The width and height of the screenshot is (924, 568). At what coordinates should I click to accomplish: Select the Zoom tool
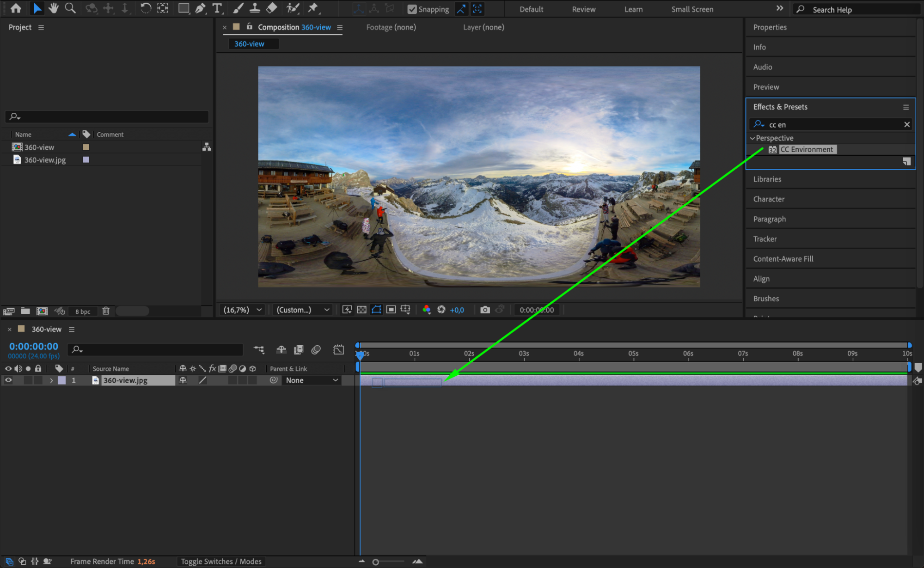(x=70, y=8)
